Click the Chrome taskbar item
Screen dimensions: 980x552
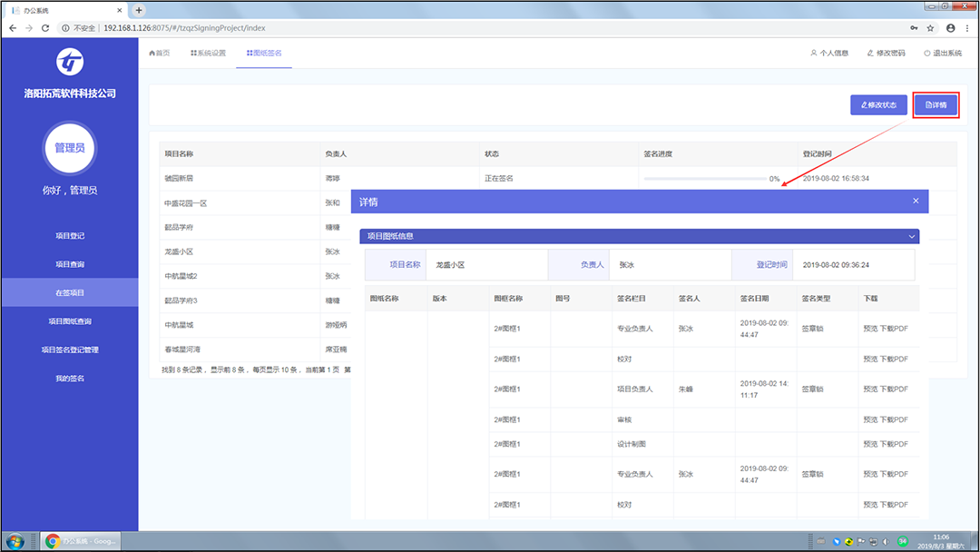click(x=81, y=541)
